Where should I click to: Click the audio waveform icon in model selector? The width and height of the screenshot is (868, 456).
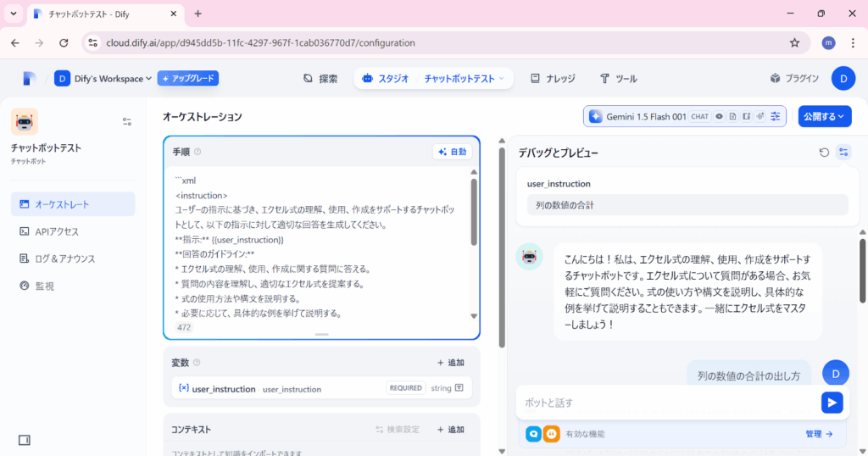(760, 117)
